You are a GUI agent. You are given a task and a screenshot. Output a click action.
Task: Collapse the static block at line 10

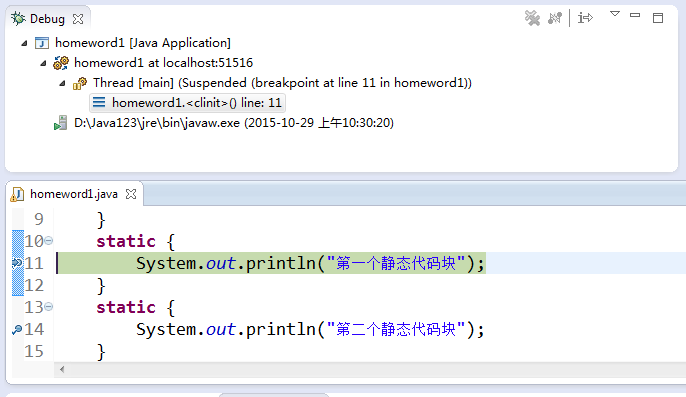pyautogui.click(x=49, y=241)
